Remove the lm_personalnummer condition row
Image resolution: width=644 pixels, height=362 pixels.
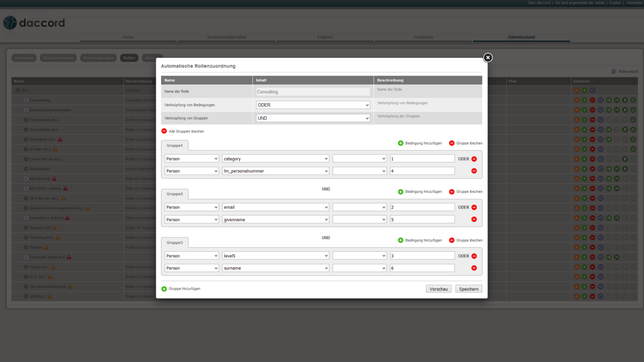[474, 171]
